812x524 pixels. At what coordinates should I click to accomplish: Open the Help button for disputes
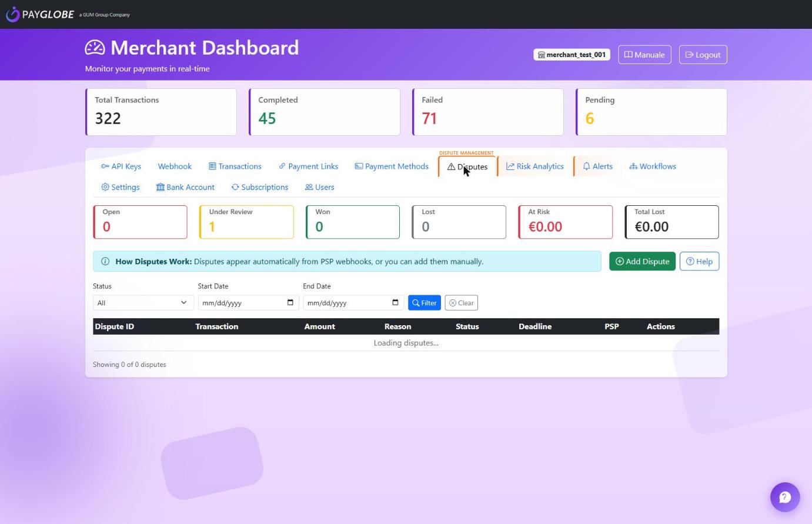tap(699, 262)
